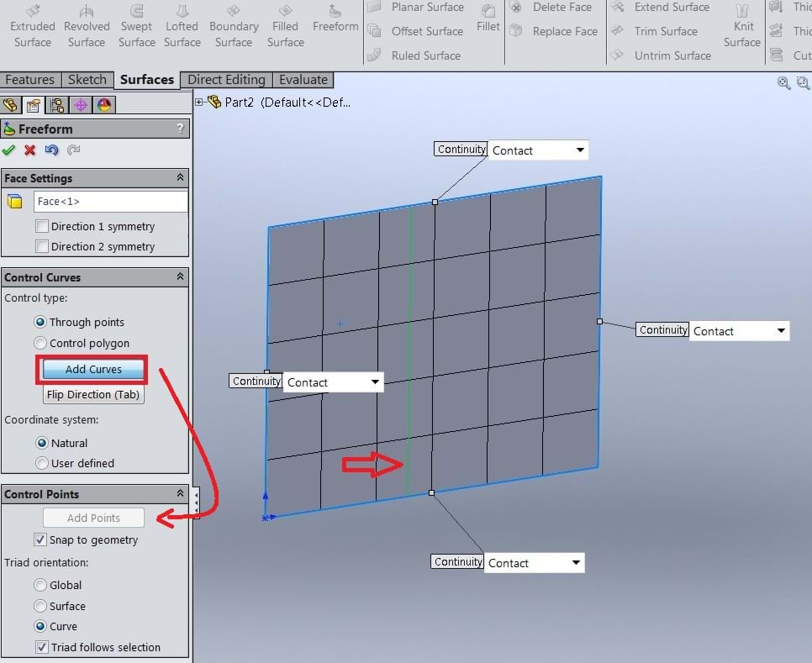Cancel Freeform with the red X icon
Screen dimensions: 812x663
click(x=30, y=150)
